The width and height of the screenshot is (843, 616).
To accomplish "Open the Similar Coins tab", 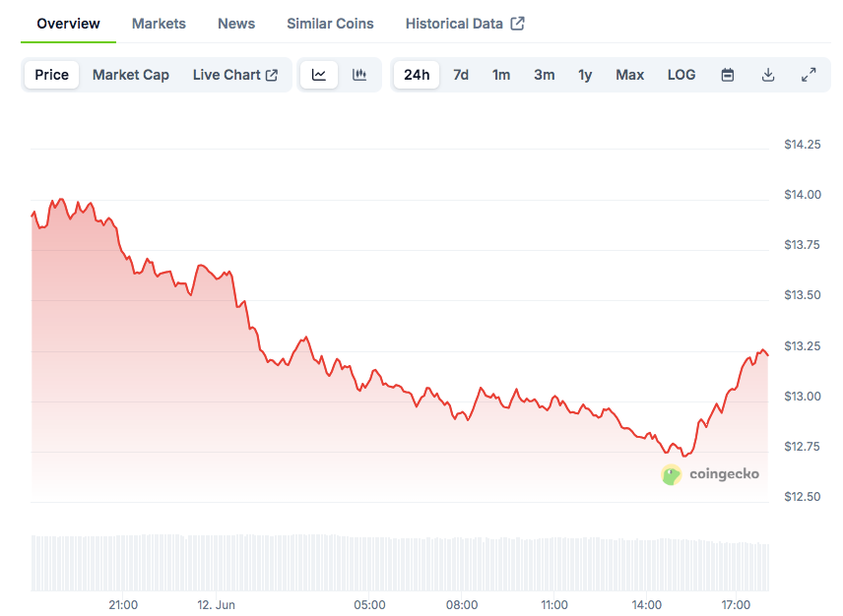I will point(330,24).
